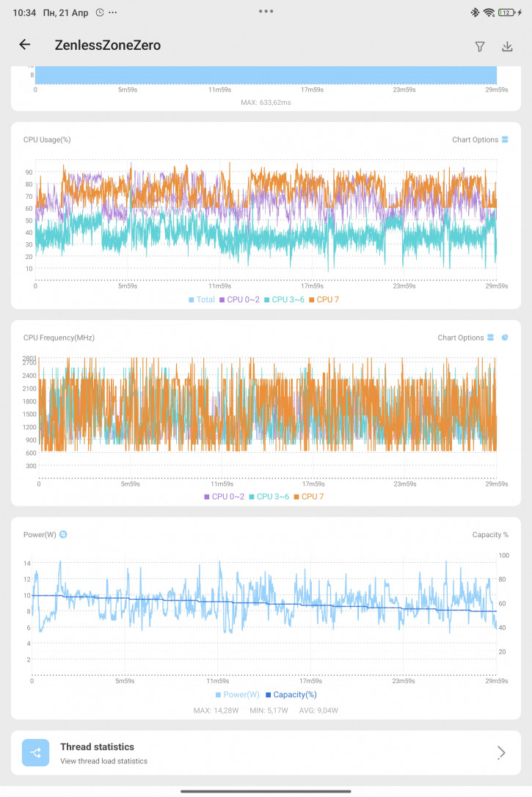Toggle Total series in CPU Usage legend

pyautogui.click(x=202, y=300)
